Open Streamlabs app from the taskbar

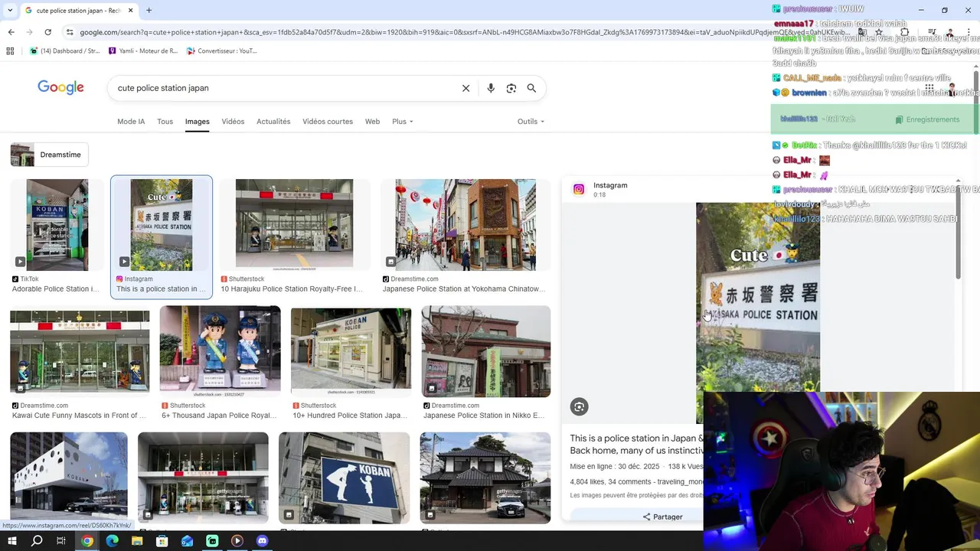tap(212, 541)
